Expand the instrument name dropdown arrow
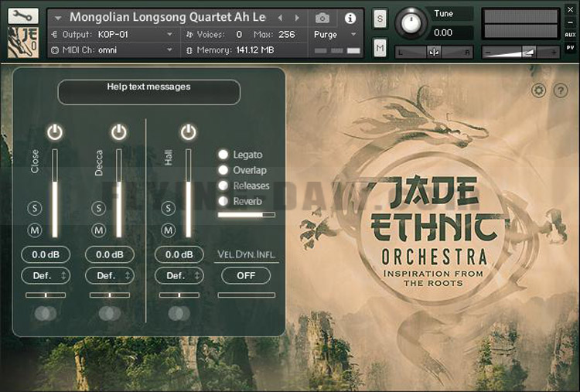The width and height of the screenshot is (580, 392). [58, 18]
